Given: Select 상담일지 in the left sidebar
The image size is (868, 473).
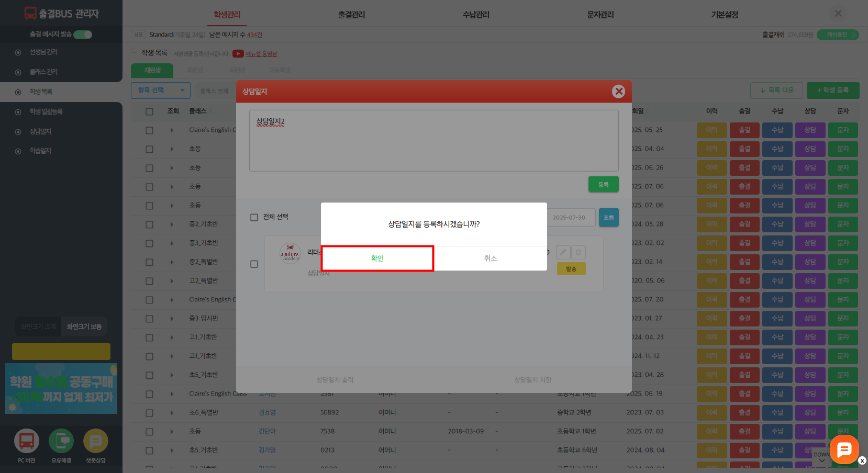Looking at the screenshot, I should [x=40, y=131].
